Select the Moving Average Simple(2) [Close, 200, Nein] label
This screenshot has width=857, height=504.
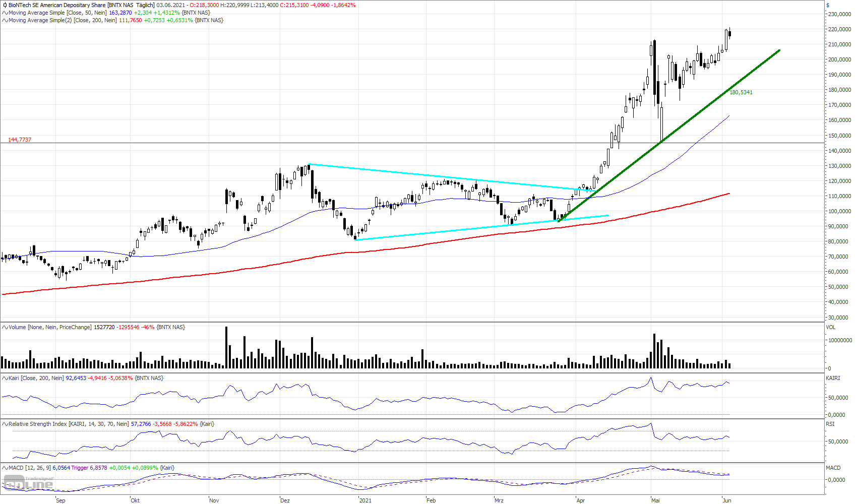click(x=63, y=20)
